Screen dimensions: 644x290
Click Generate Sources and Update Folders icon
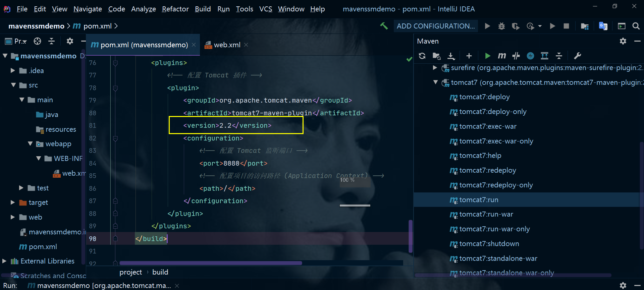[436, 56]
